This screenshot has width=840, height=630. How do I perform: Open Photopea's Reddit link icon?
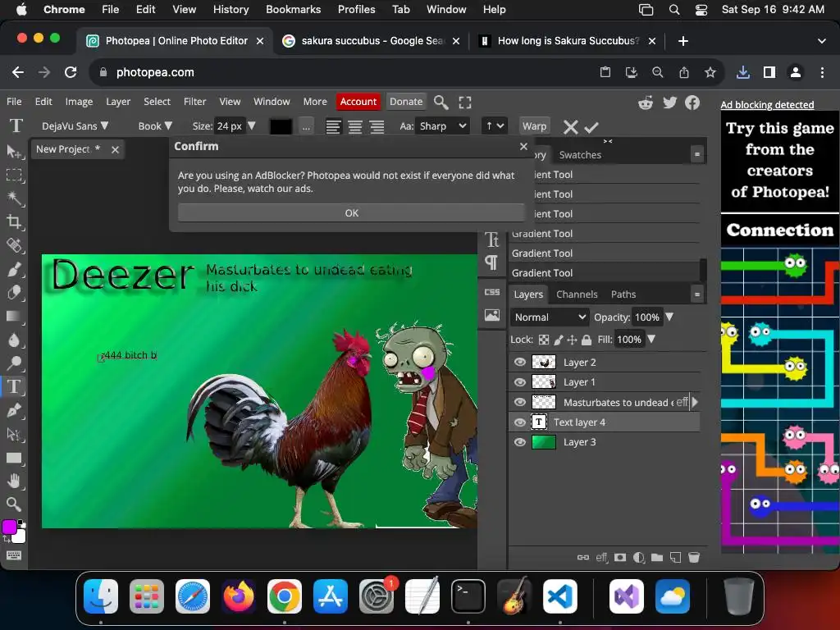click(646, 103)
